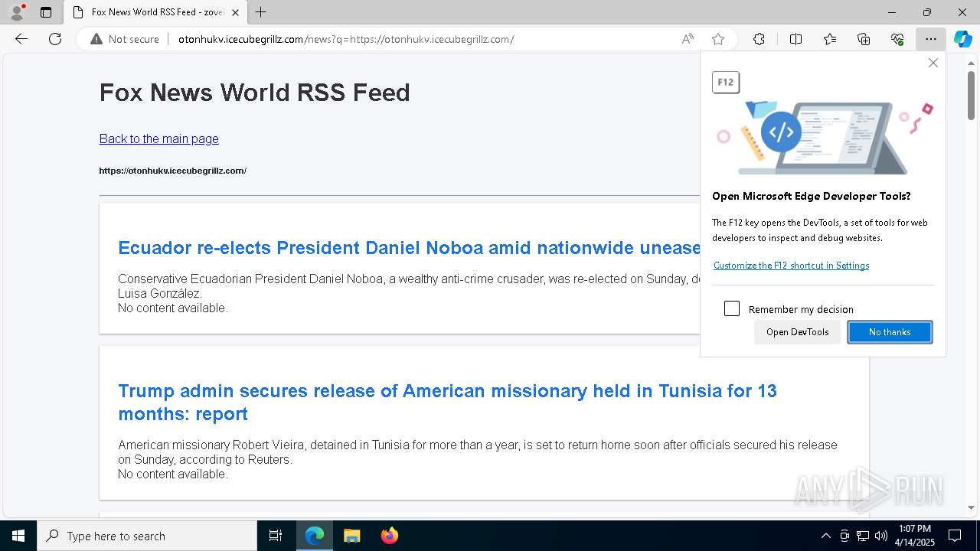Viewport: 980px width, 551px height.
Task: Open the notification center icon
Action: pos(955,536)
